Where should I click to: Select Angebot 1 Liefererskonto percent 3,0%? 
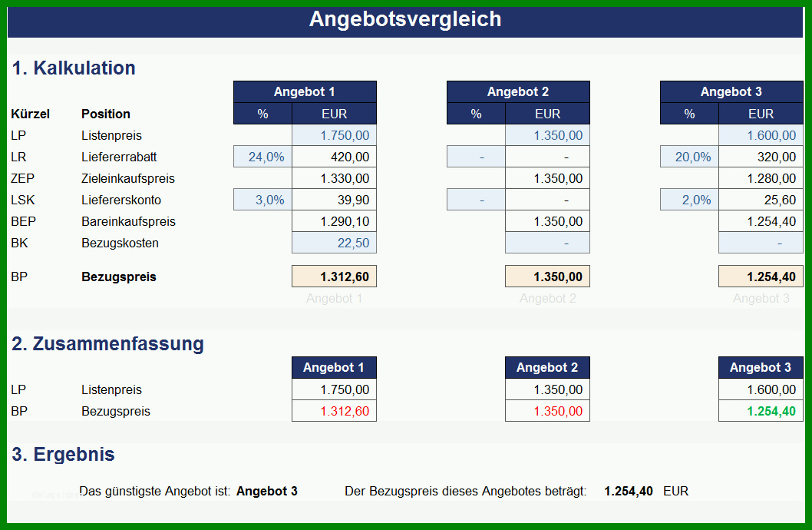[262, 200]
